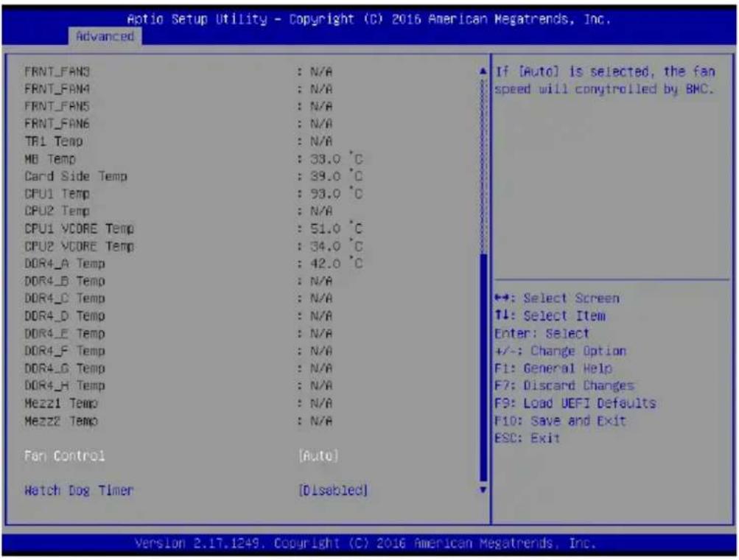Click the F1: General Help hint
This screenshot has width=739, height=560.
[553, 368]
